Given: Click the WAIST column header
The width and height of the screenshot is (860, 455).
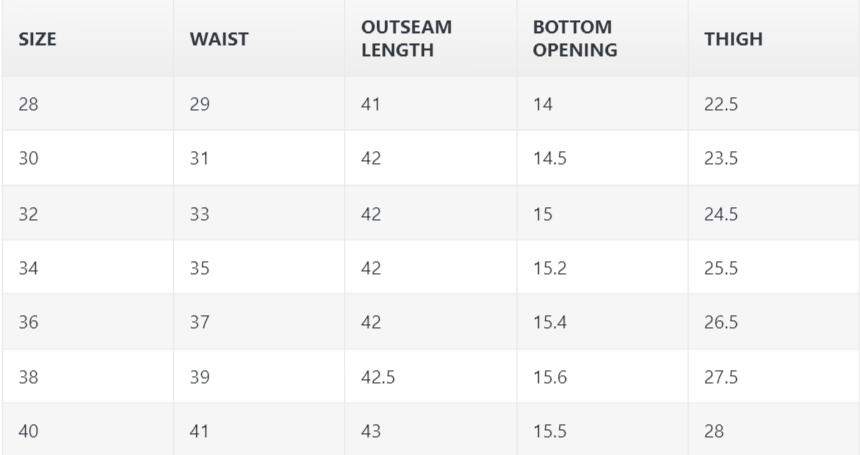Looking at the screenshot, I should tap(219, 40).
